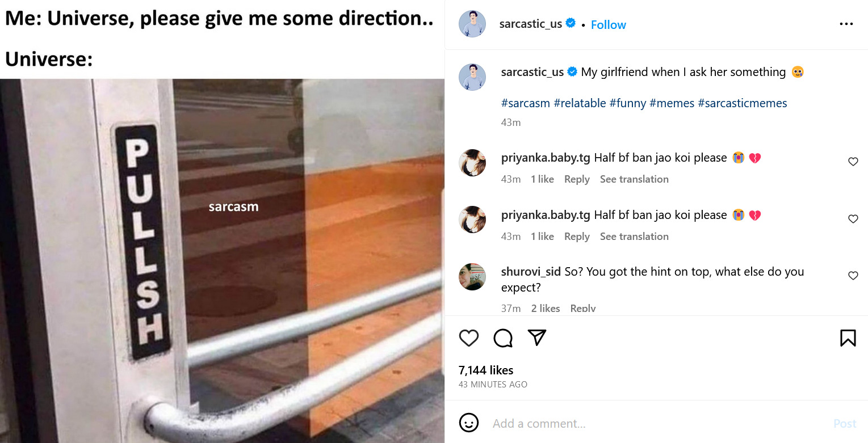Open the #sarcasm hashtag
This screenshot has height=443, width=868.
point(526,103)
